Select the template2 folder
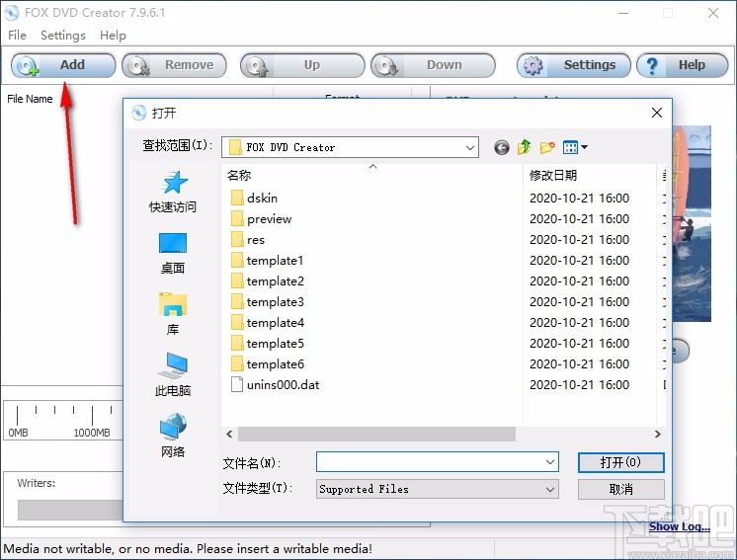The width and height of the screenshot is (737, 560). click(268, 280)
